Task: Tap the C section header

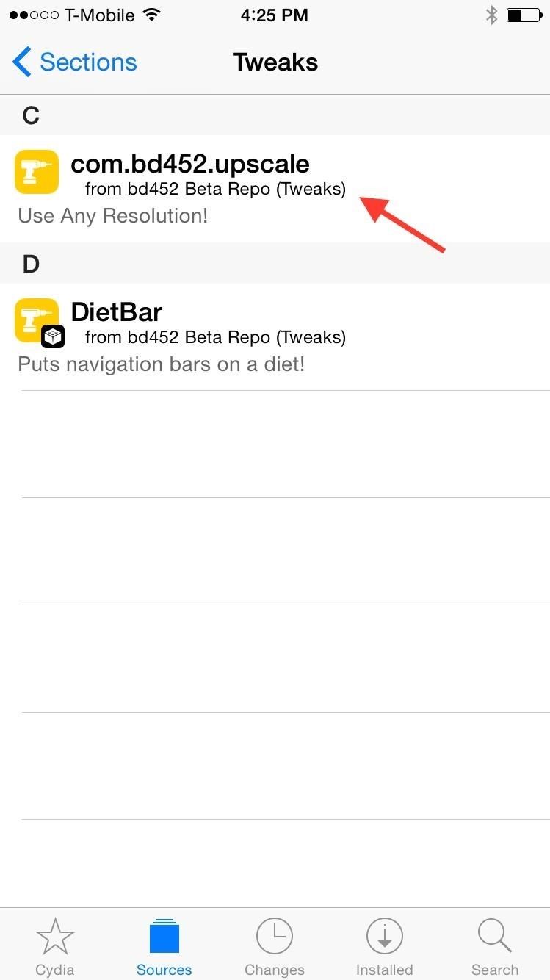Action: click(x=31, y=115)
